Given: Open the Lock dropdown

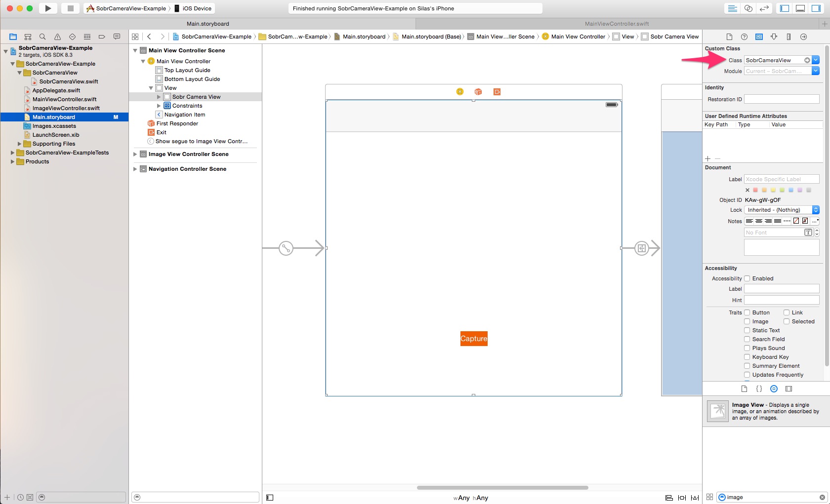Looking at the screenshot, I should [x=782, y=210].
